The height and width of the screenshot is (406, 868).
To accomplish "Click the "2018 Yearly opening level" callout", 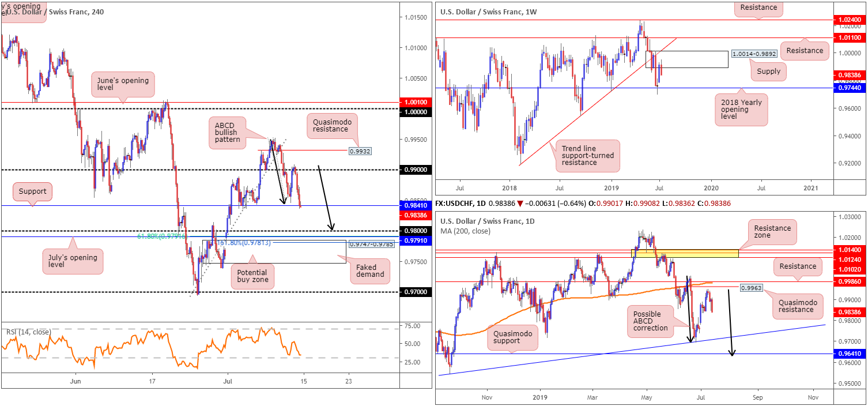I will click(x=741, y=110).
